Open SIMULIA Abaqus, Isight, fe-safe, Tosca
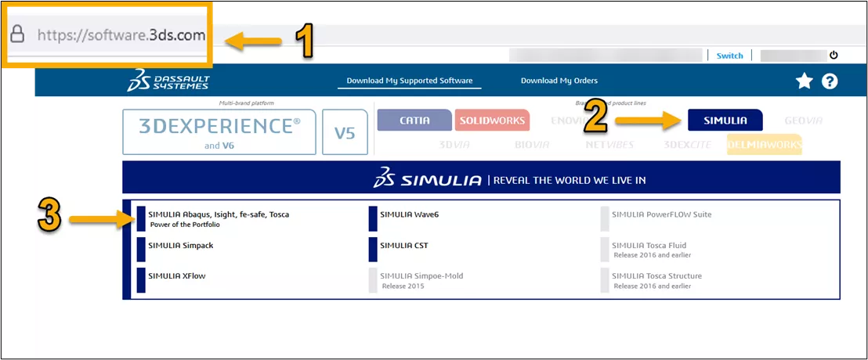 (x=219, y=214)
